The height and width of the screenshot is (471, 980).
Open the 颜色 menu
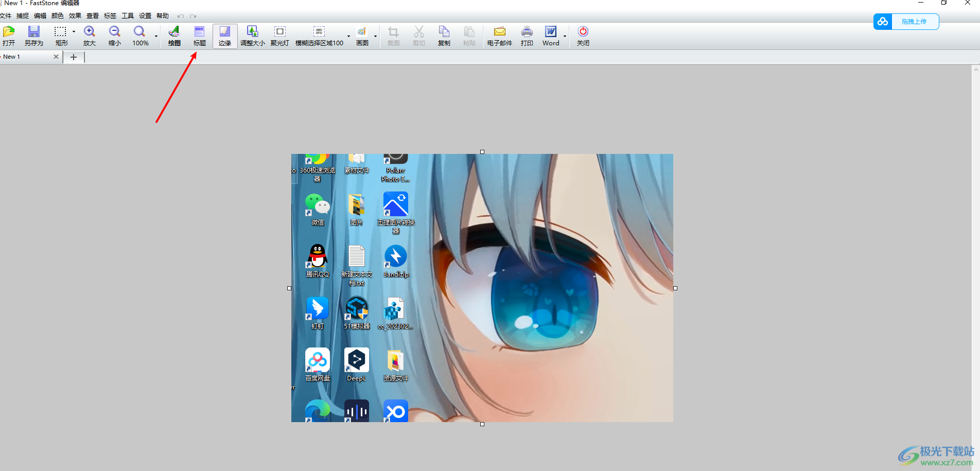click(58, 16)
